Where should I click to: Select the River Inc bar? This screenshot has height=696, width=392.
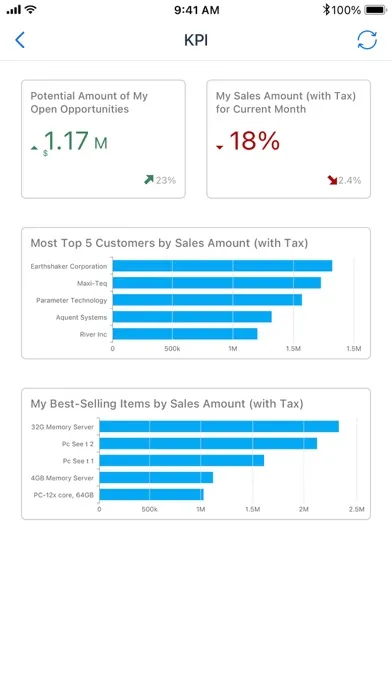pos(185,334)
